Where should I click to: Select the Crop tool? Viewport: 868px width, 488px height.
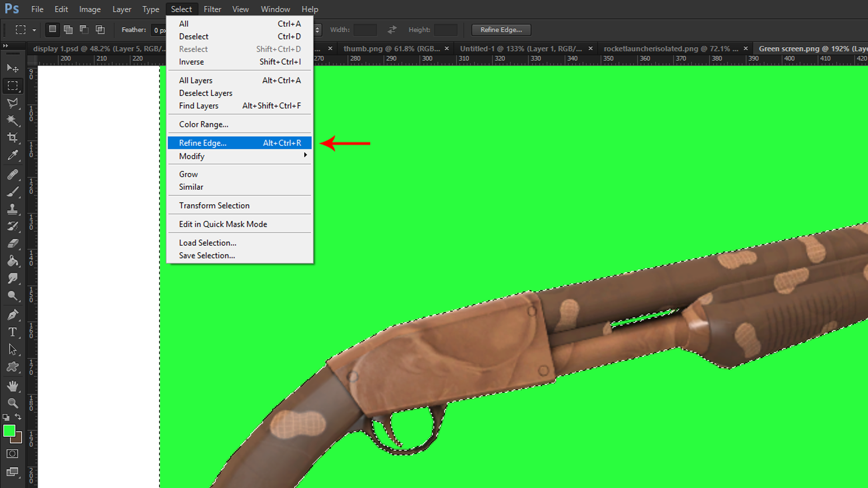tap(13, 137)
